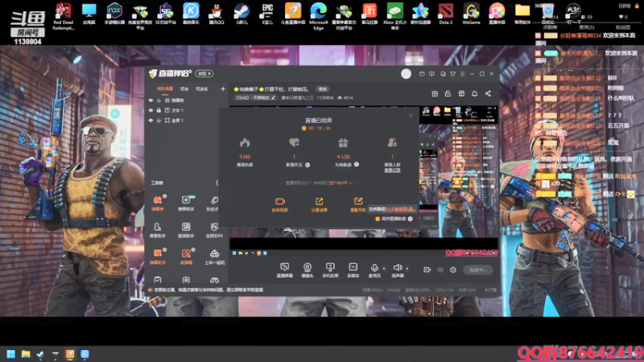Edit the CS:GO category with pencil icon

tap(273, 97)
